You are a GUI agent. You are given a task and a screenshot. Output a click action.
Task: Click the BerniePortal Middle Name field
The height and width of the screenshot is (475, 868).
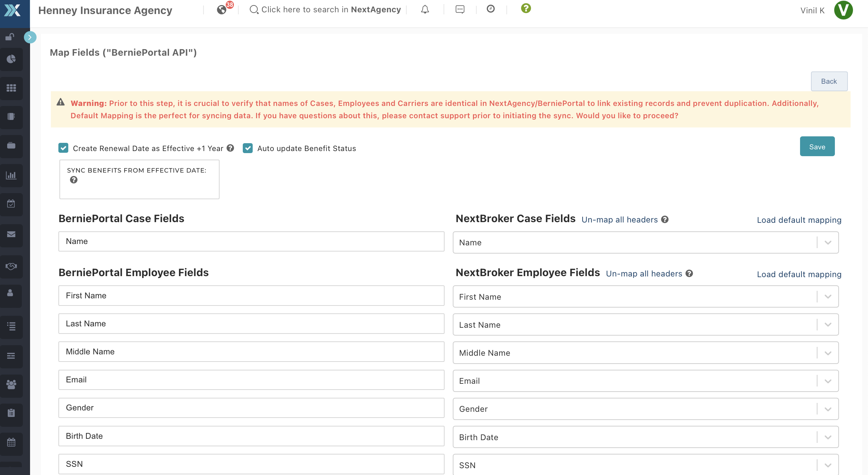(x=251, y=352)
